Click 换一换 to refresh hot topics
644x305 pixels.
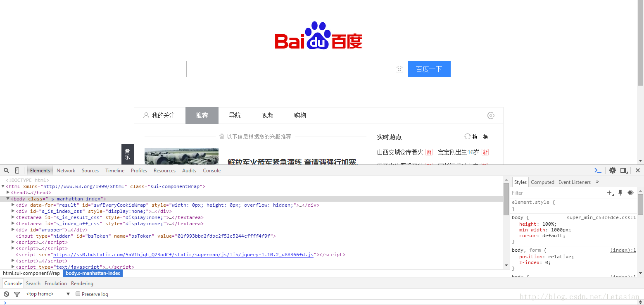[x=480, y=136]
